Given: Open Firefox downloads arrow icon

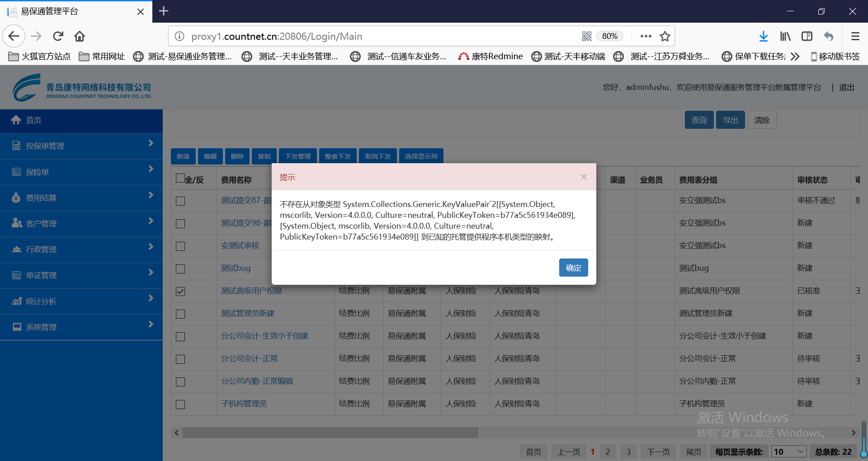Looking at the screenshot, I should pos(763,36).
